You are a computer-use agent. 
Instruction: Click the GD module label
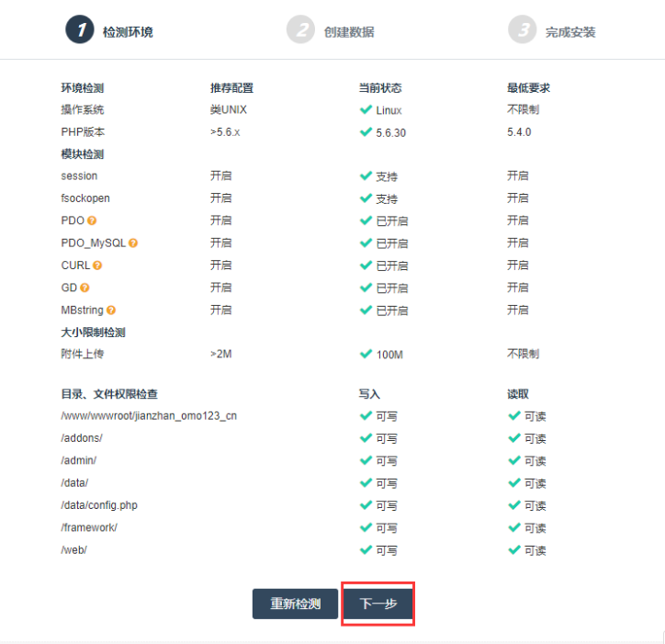point(69,288)
